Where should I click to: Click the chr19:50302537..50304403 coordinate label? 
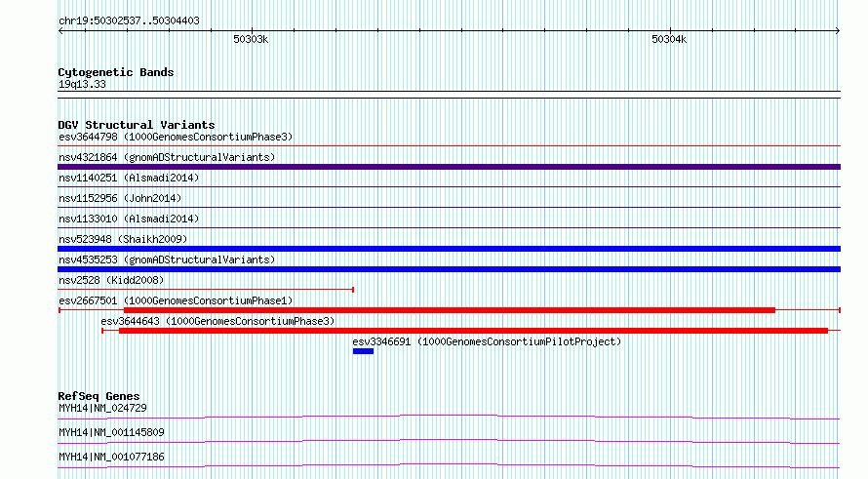[129, 21]
